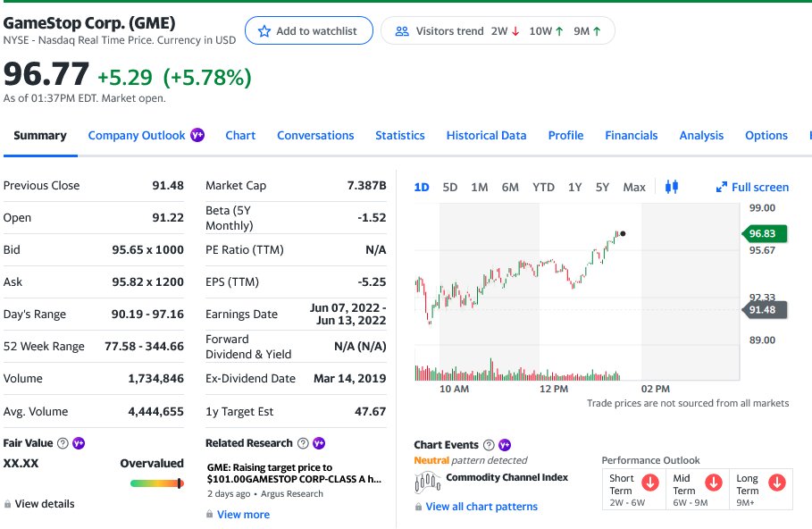The height and width of the screenshot is (529, 812).
Task: Click the Commodity Channel Index label
Action: tap(507, 477)
